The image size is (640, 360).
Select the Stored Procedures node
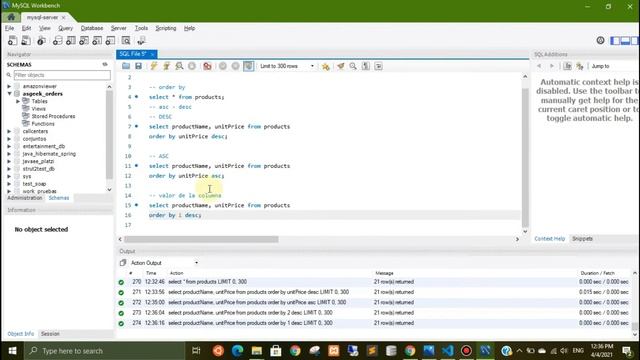click(53, 116)
